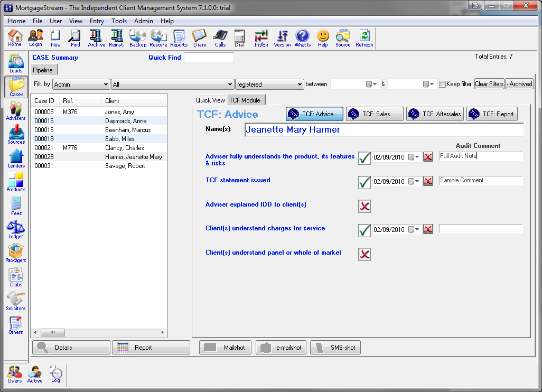Click the Quick Find input field
Image resolution: width=542 pixels, height=392 pixels.
coord(209,58)
